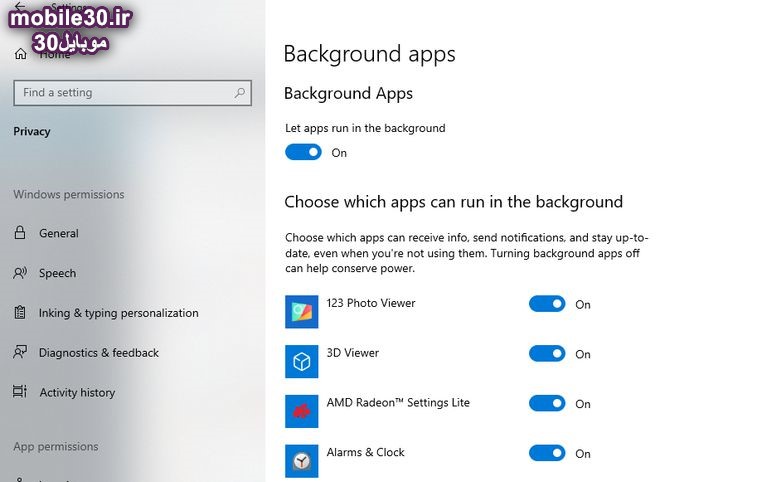This screenshot has width=767, height=482.
Task: Click the Diagnostics & feedback icon
Action: [20, 353]
